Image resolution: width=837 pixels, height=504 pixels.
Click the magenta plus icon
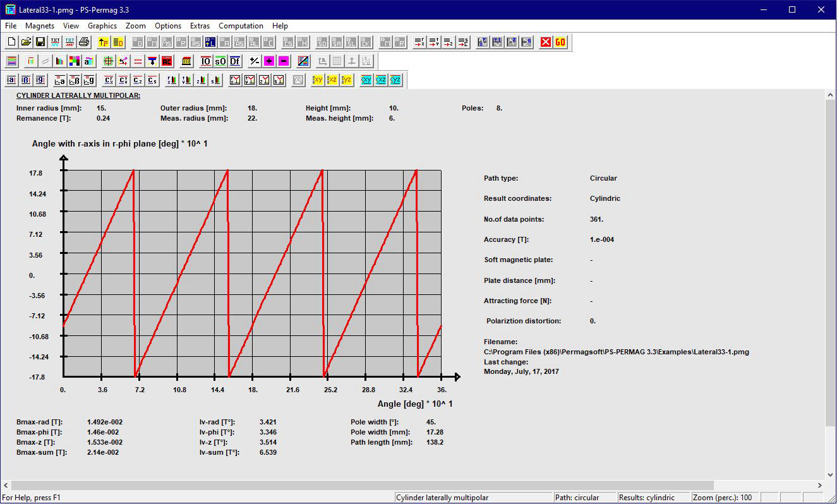click(269, 61)
